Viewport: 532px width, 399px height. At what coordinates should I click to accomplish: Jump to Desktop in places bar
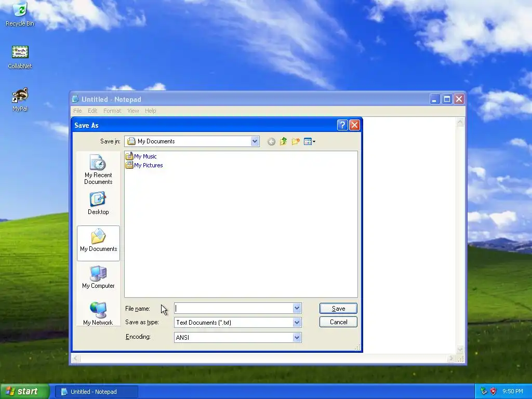[98, 203]
